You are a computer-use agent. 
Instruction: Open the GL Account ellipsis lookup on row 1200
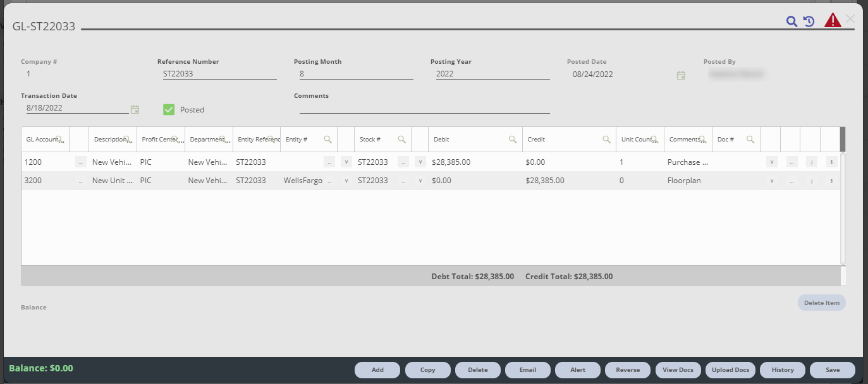[81, 162]
